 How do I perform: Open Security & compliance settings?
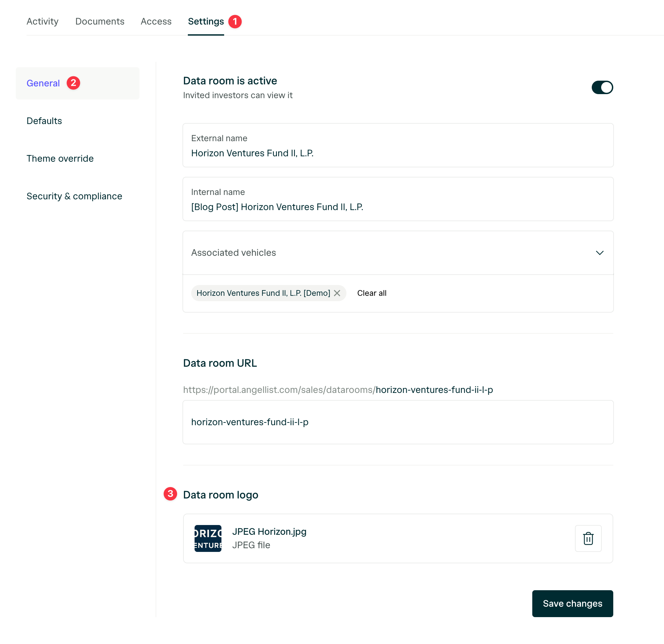[75, 196]
